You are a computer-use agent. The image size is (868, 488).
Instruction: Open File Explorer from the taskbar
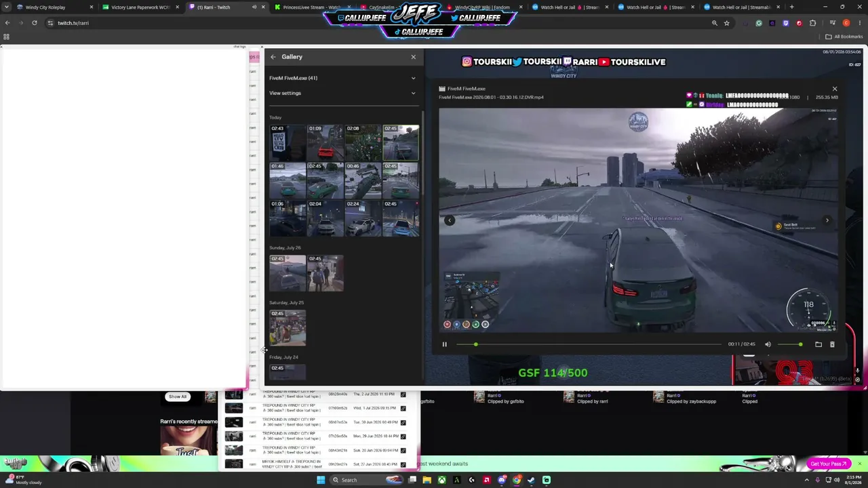pyautogui.click(x=427, y=480)
